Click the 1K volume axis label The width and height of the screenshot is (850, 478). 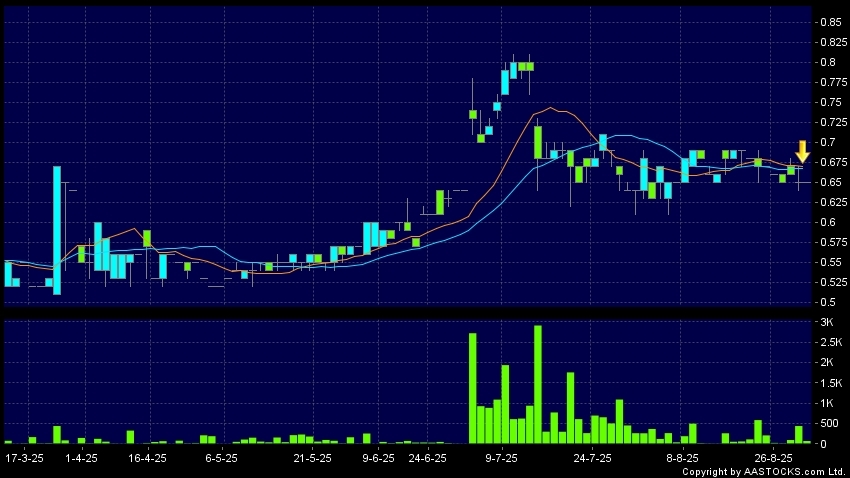click(x=827, y=403)
